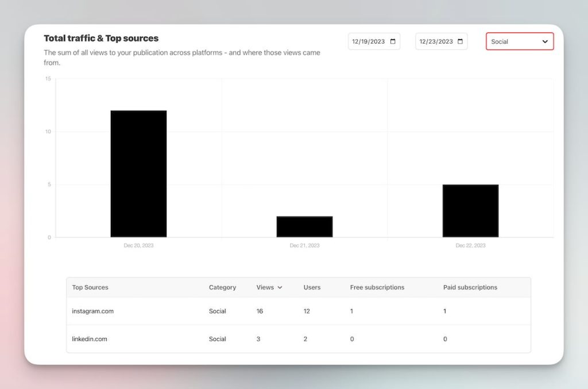The image size is (588, 389).
Task: Click the end date field 12/23/2023
Action: pos(436,41)
